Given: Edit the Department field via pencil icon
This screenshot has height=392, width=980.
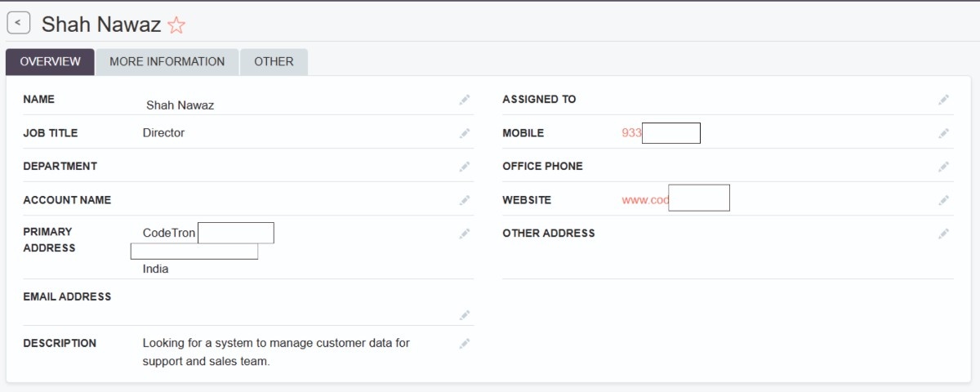Looking at the screenshot, I should (465, 167).
